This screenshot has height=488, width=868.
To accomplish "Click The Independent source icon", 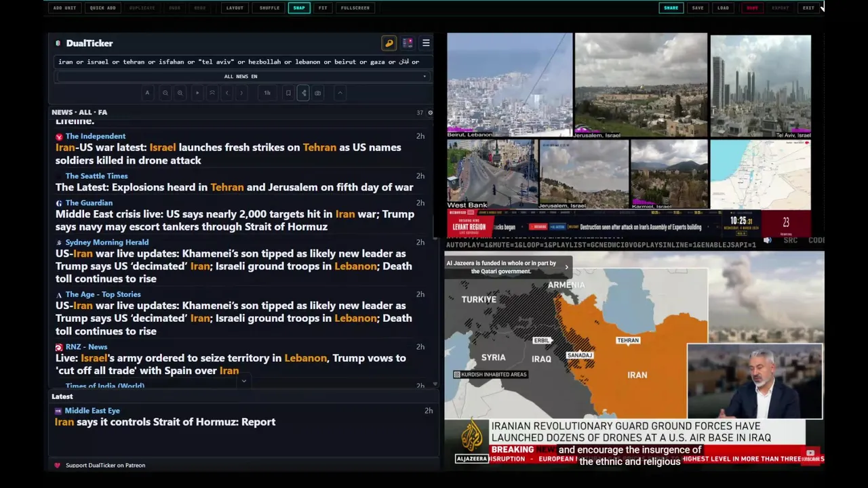I will (x=60, y=136).
